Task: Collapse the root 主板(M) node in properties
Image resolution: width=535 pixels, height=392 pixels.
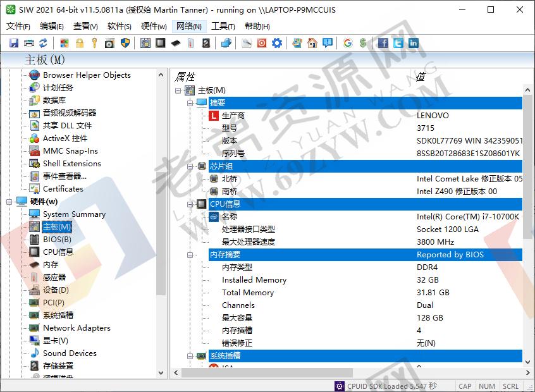Action: click(x=178, y=91)
